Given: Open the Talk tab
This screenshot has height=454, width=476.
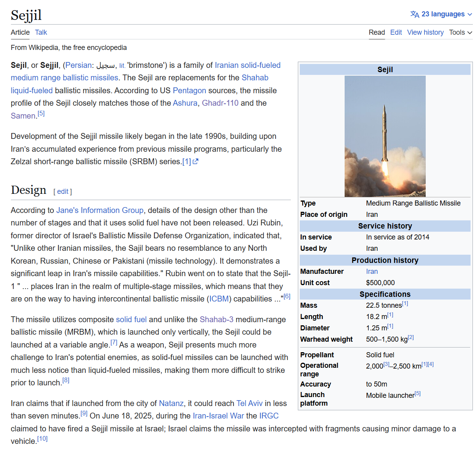Looking at the screenshot, I should tap(41, 32).
